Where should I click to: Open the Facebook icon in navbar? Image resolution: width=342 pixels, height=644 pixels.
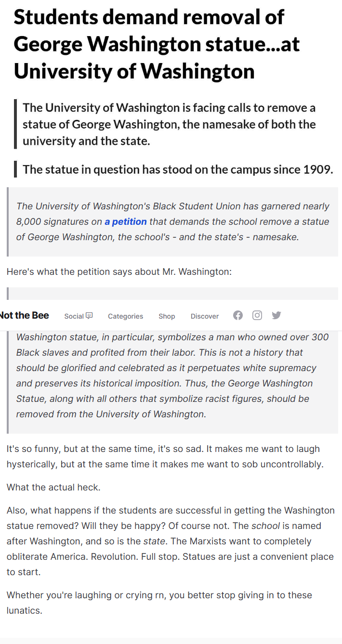(238, 315)
